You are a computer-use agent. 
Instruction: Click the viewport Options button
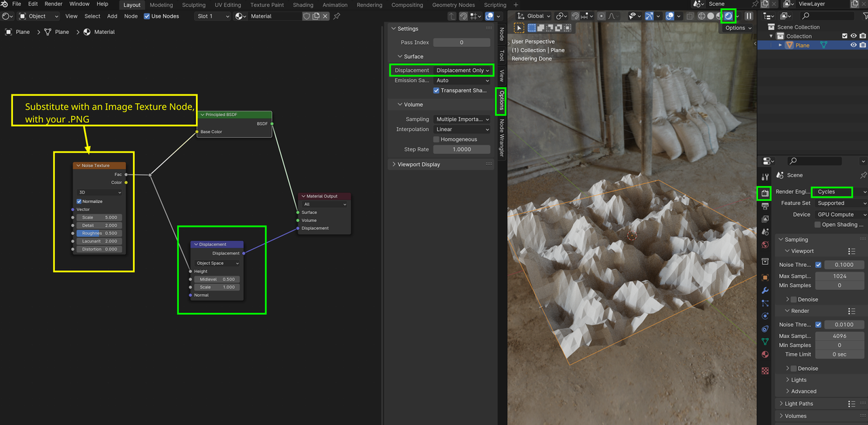(736, 28)
